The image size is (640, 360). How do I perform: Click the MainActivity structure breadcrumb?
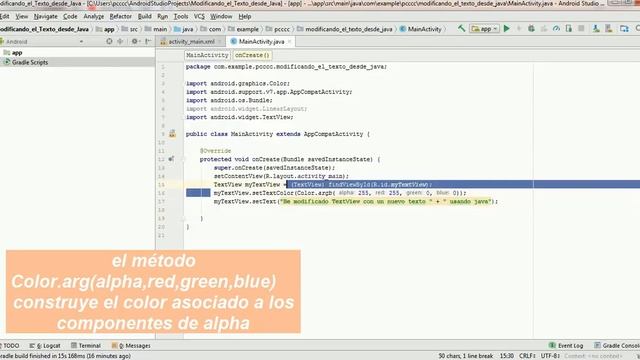click(207, 55)
